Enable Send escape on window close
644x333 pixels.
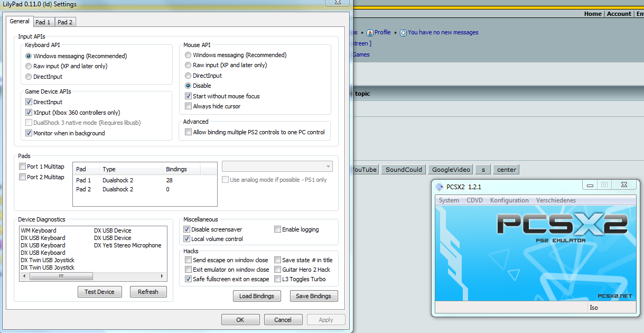[188, 260]
